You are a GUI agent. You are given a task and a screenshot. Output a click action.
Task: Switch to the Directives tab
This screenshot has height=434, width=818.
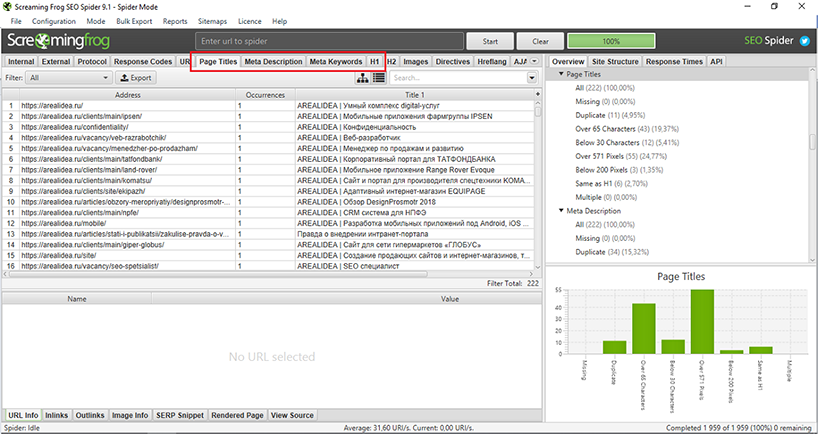coord(453,62)
